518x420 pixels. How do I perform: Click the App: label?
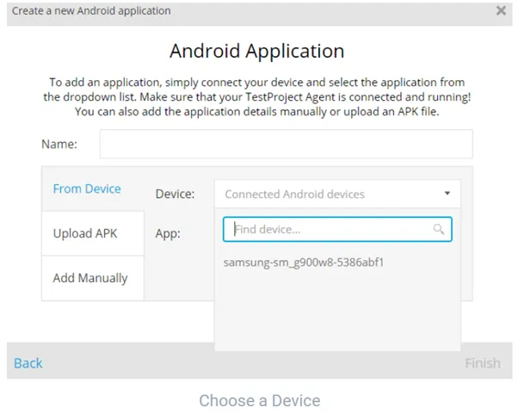(x=168, y=233)
